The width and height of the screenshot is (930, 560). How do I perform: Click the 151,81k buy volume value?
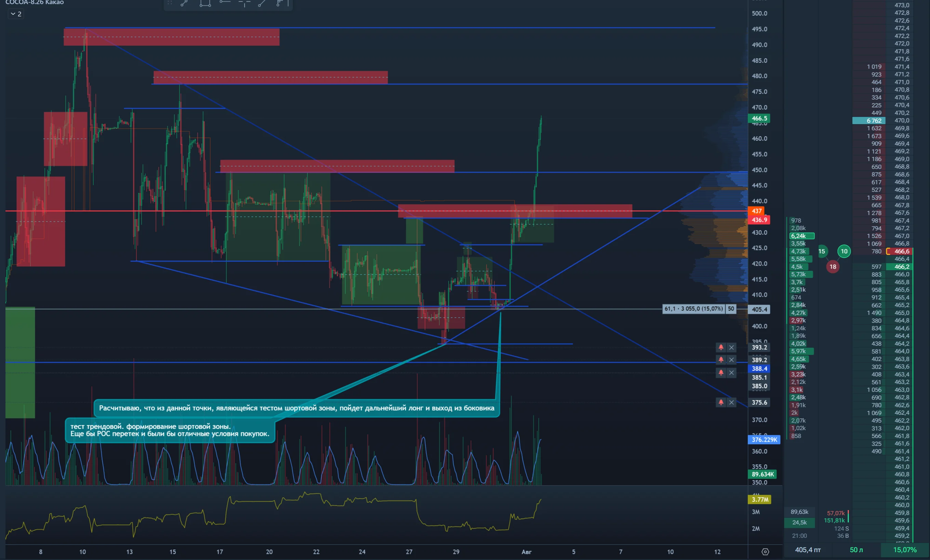pos(834,521)
